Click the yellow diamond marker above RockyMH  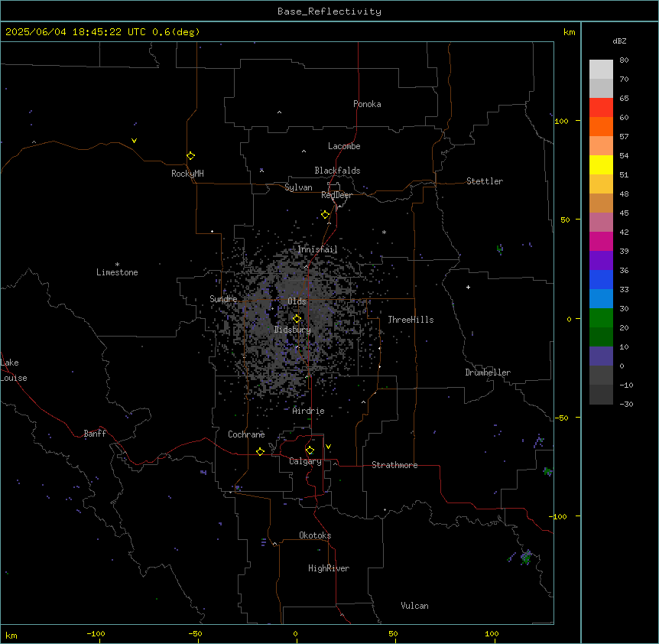click(191, 156)
